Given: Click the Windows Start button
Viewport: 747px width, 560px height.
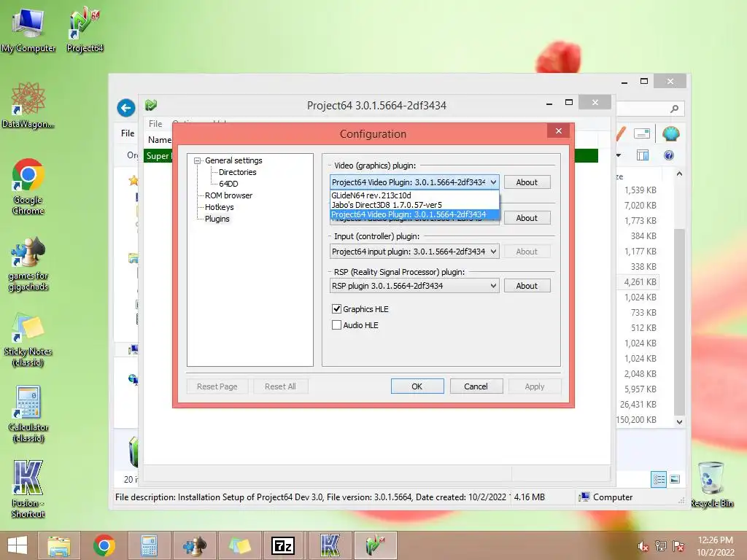Looking at the screenshot, I should tap(18, 545).
